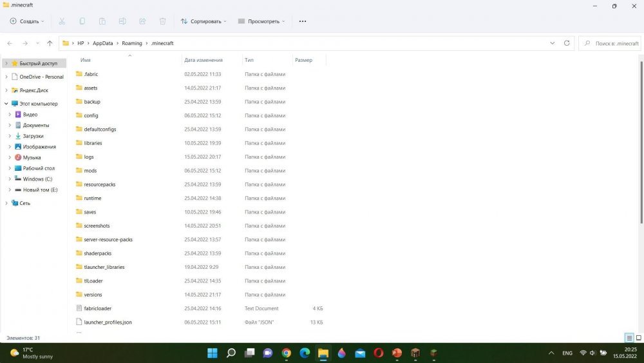Screen dimensions: 644x363
Task: Expand the Сеть network node
Action: pyautogui.click(x=6, y=203)
